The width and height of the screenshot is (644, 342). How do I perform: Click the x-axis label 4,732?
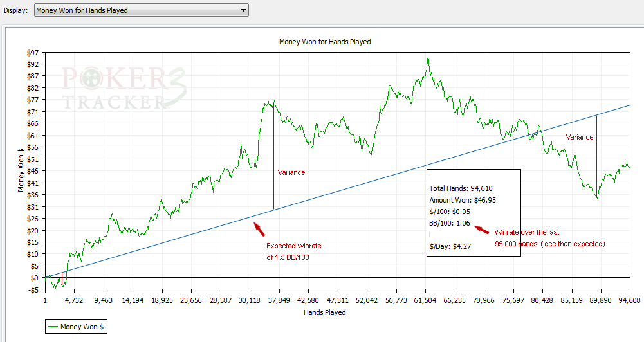(x=74, y=300)
